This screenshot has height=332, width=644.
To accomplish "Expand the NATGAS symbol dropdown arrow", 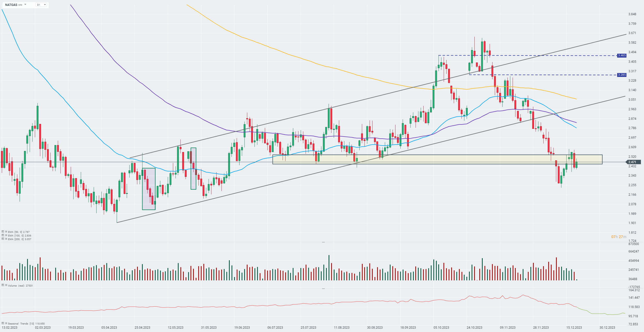I will point(25,5).
